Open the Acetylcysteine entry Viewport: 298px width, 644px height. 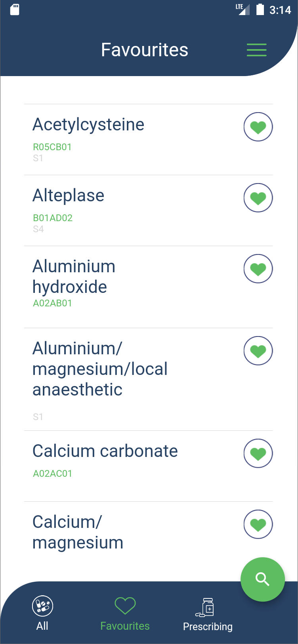tap(88, 124)
